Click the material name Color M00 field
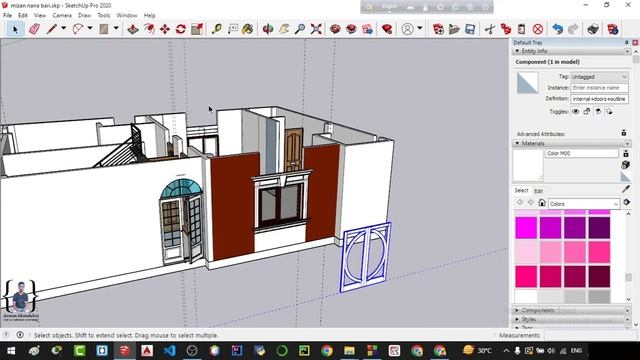The width and height of the screenshot is (640, 360). pyautogui.click(x=582, y=153)
